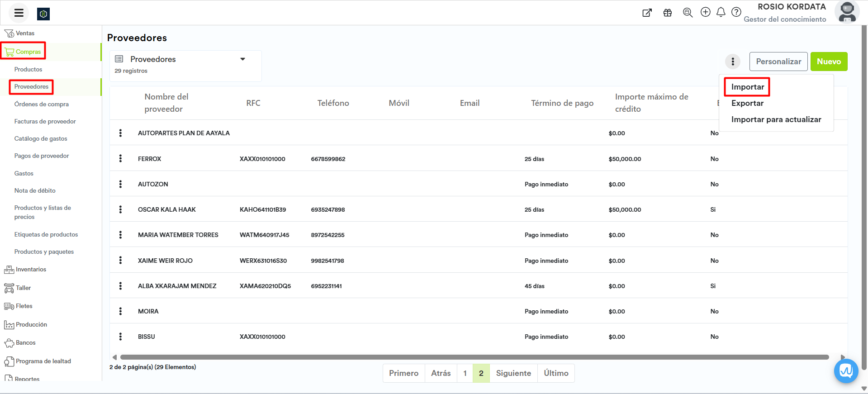Viewport: 868px width, 394px height.
Task: Choose Importar para actualizar option
Action: coord(776,119)
